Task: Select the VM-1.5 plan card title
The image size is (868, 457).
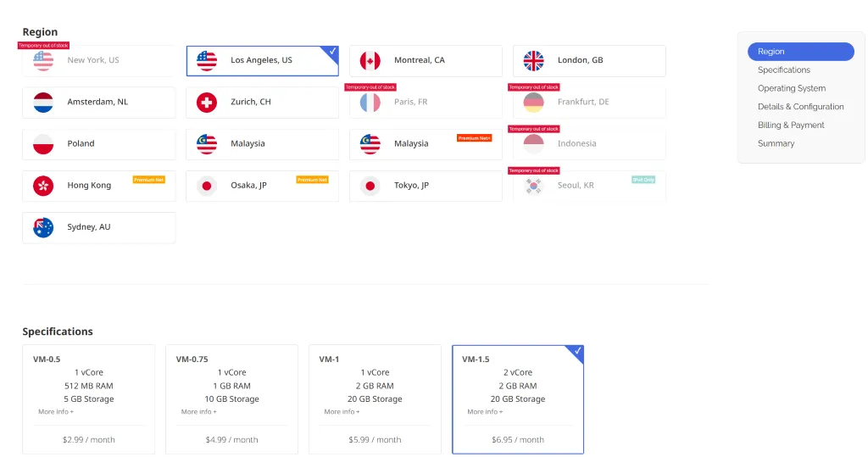Action: [476, 359]
